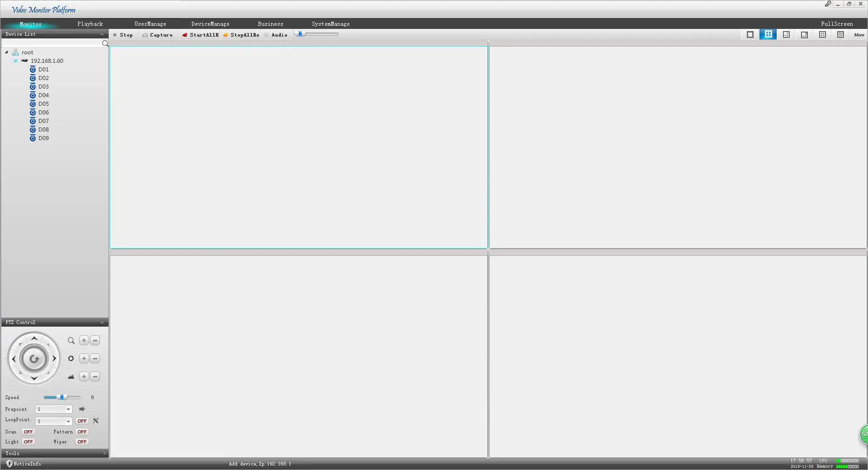The height and width of the screenshot is (470, 868).
Task: Expand the Tools panel
Action: pos(55,453)
